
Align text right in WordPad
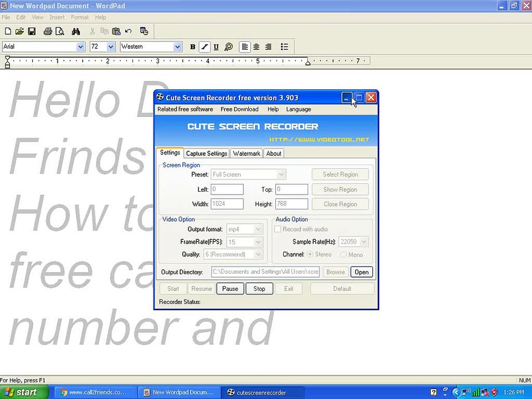pos(268,47)
